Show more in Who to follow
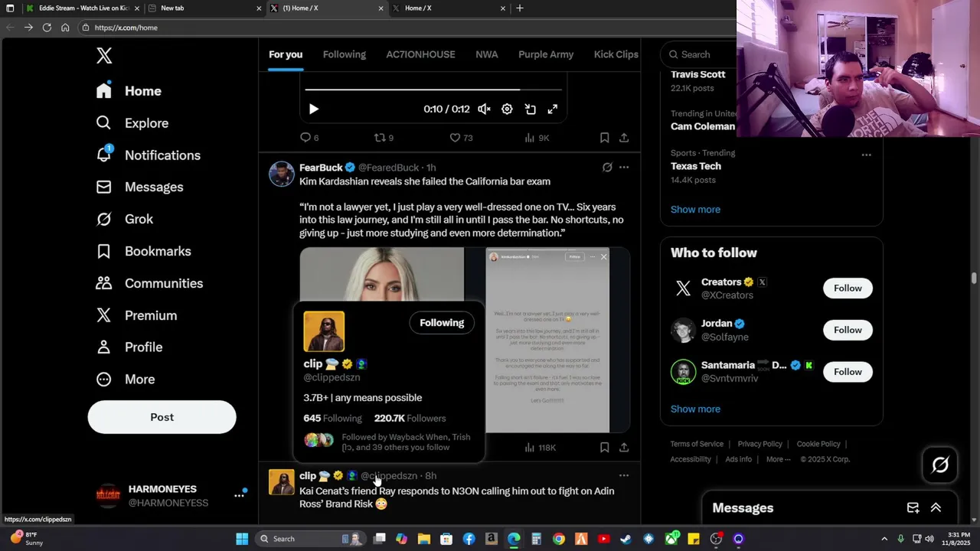This screenshot has height=551, width=980. [695, 409]
